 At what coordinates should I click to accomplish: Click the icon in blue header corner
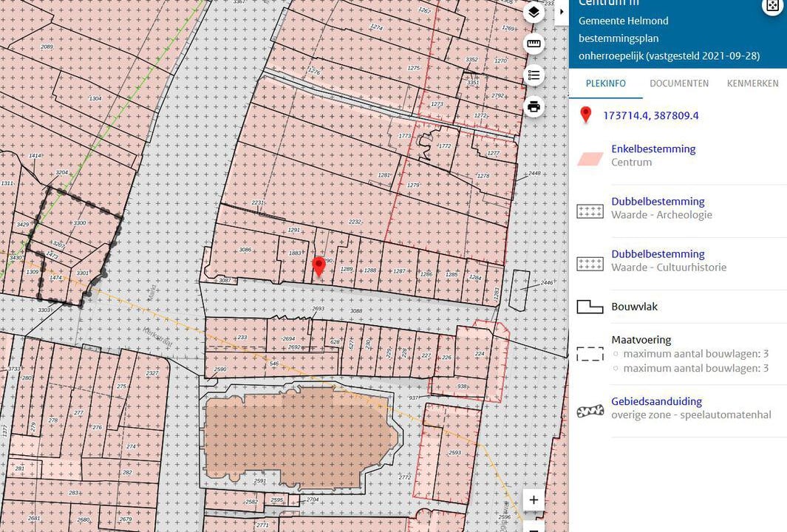pos(772,6)
